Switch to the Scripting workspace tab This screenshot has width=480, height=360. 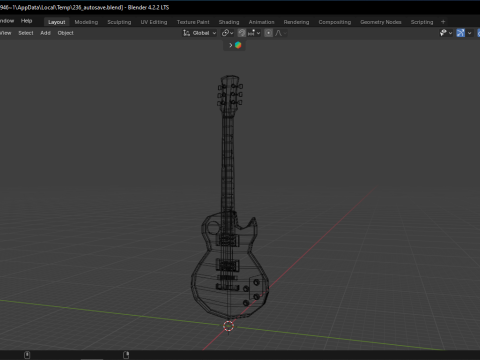pos(422,22)
